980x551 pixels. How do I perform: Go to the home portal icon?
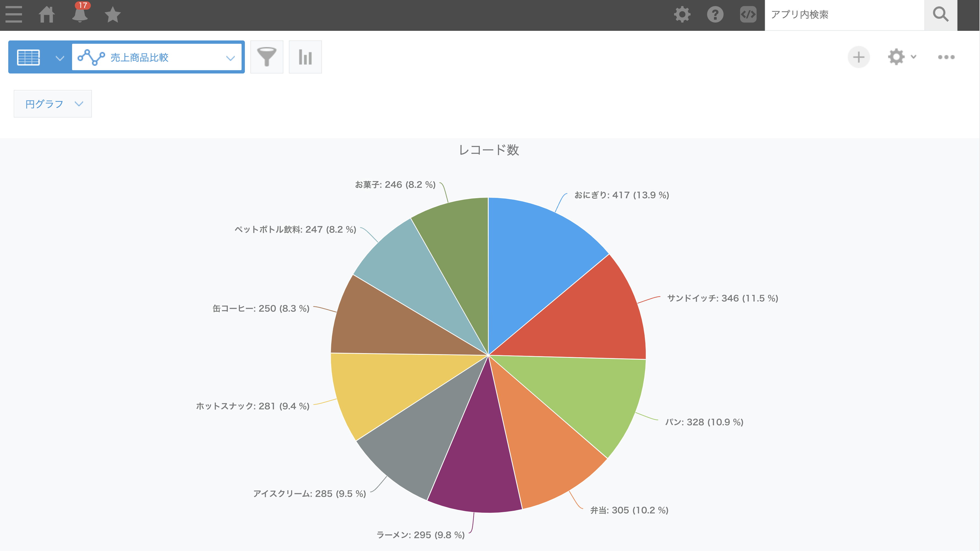(x=47, y=15)
